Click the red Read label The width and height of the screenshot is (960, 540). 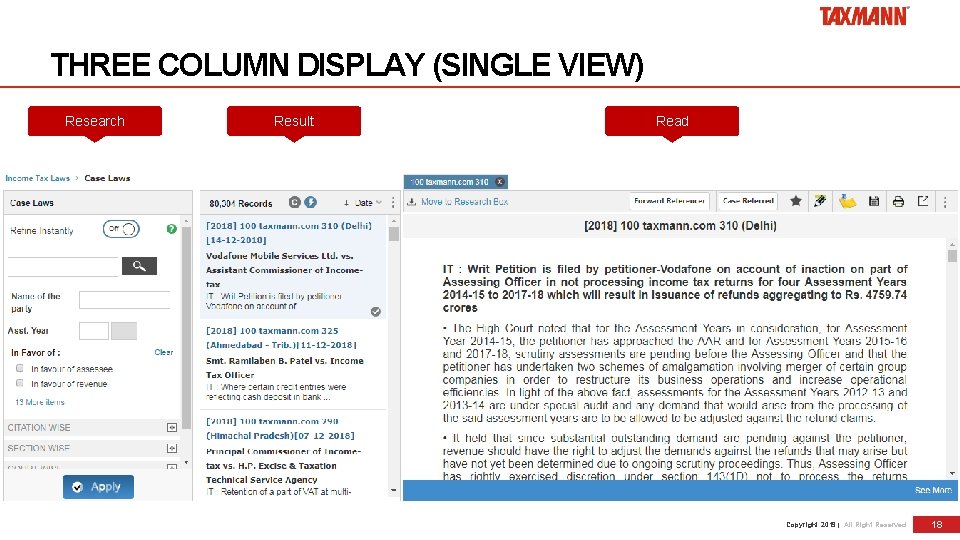[672, 121]
